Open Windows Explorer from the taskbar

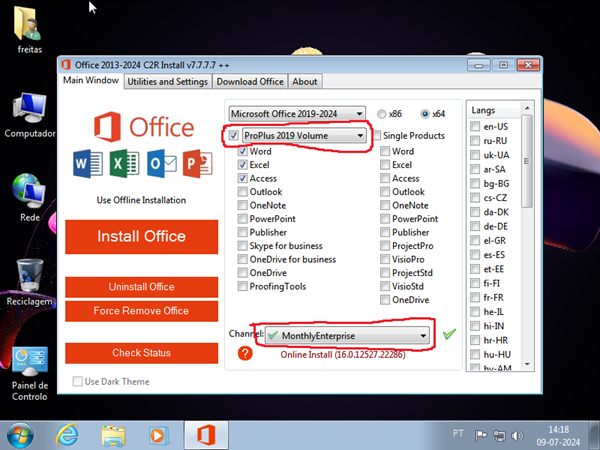coord(113,435)
